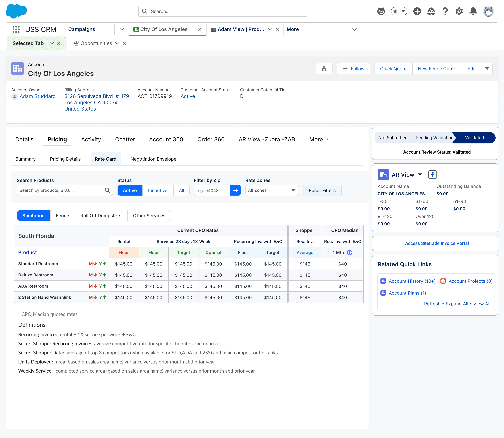The image size is (504, 438).
Task: Set Status filter to All
Action: point(181,190)
